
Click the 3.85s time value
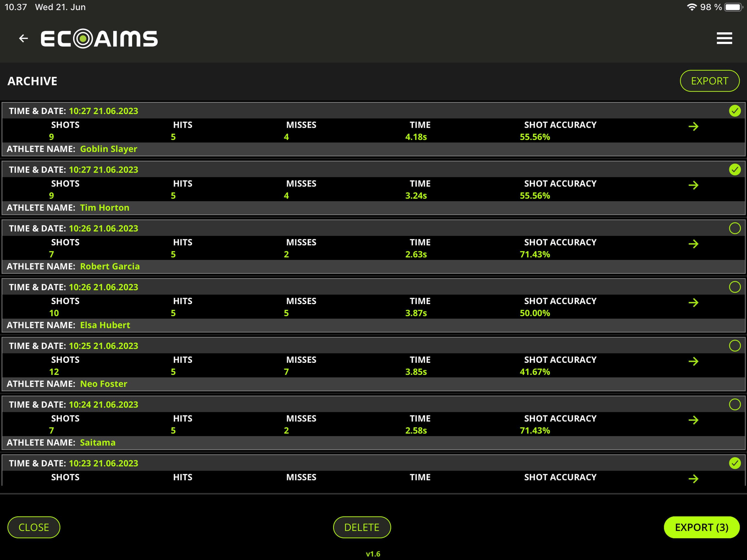[416, 372]
